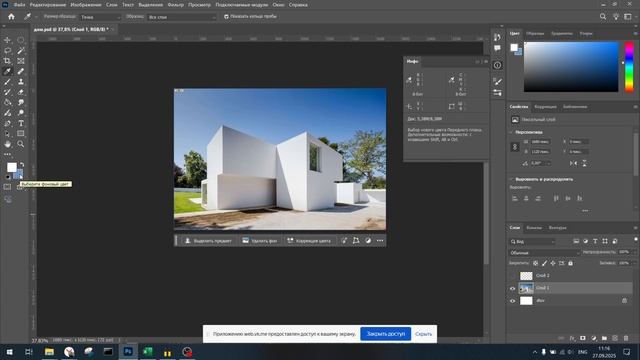This screenshot has width=640, height=360.
Task: Click Коррекция цвета button
Action: pyautogui.click(x=309, y=241)
